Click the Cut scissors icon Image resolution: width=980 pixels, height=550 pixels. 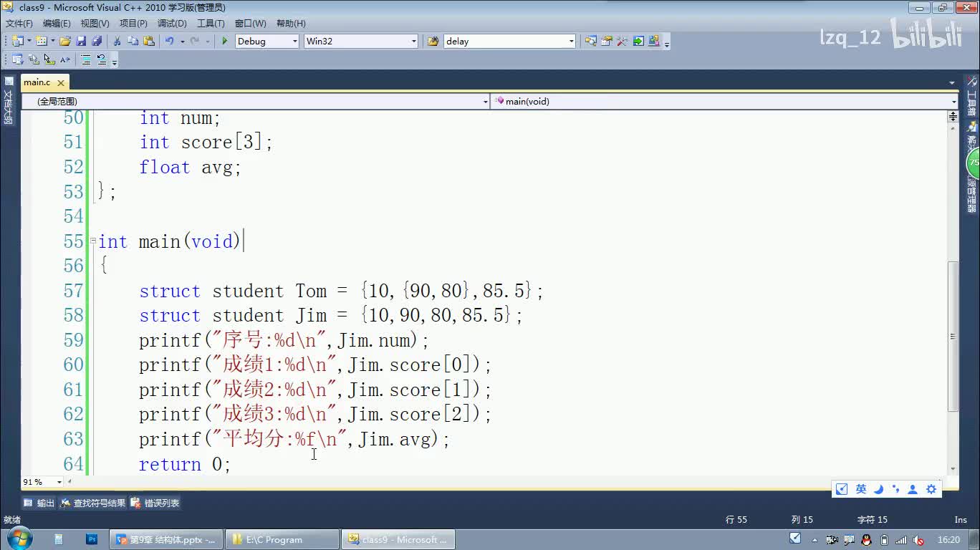117,42
